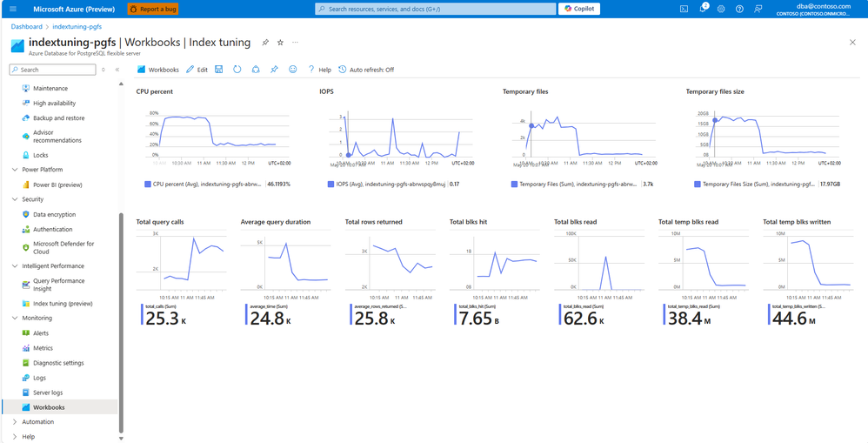Open notifications bell icon
The width and height of the screenshot is (868, 443).
(x=703, y=9)
